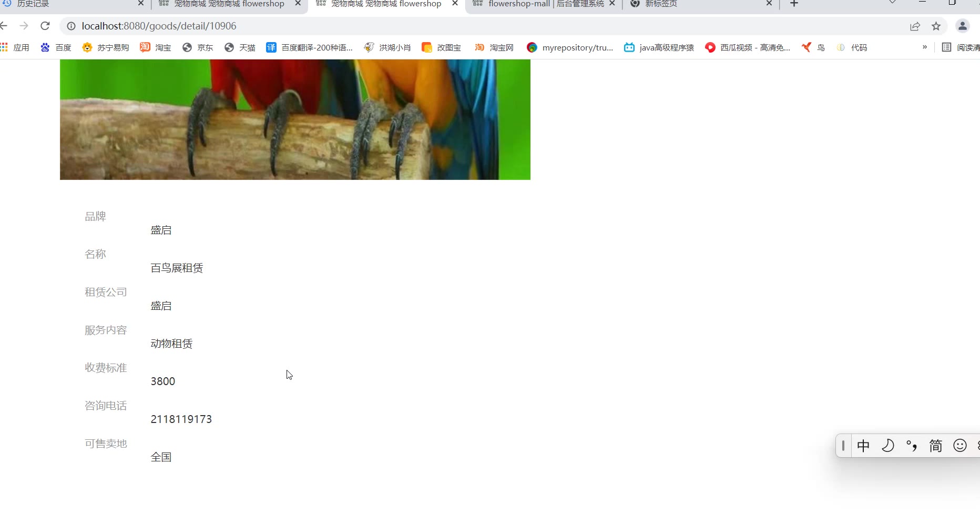The image size is (980, 524).
Task: Click the 名称 label
Action: [95, 255]
